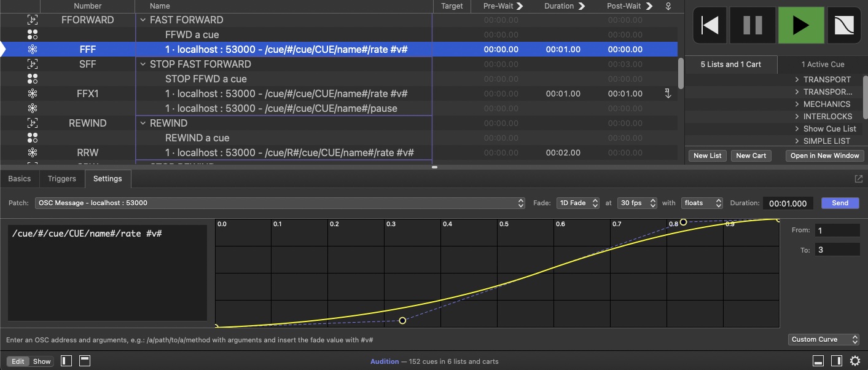Click the auto-continue icon on FFX1 row
This screenshot has height=370, width=868.
click(x=668, y=94)
